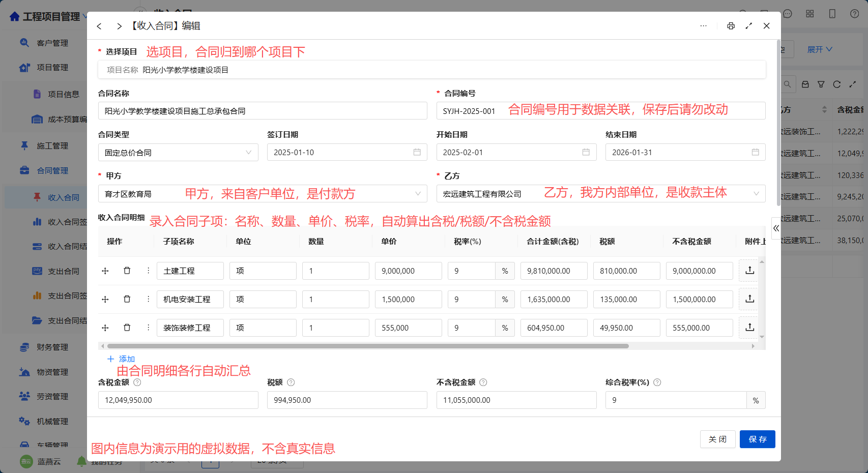The height and width of the screenshot is (473, 868).
Task: Open calendar icon in 签订日期 field
Action: pyautogui.click(x=417, y=152)
